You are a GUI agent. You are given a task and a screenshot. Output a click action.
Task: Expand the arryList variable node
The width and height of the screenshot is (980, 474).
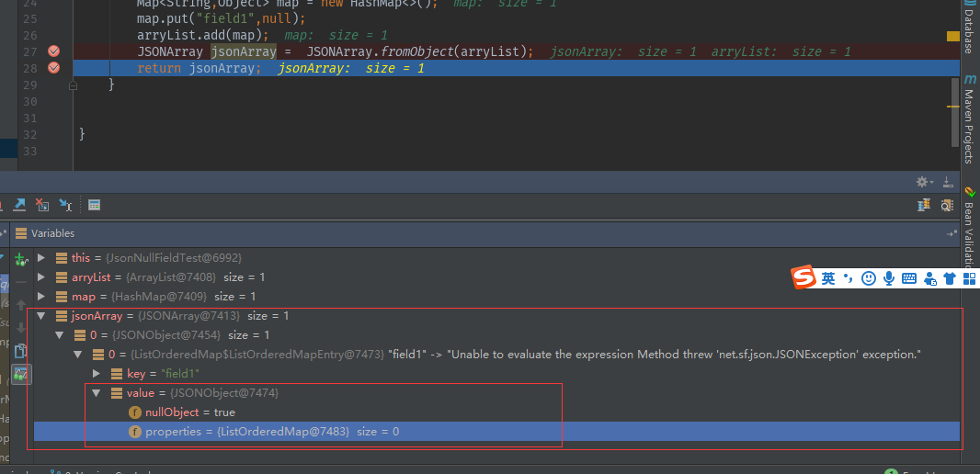[x=41, y=276]
